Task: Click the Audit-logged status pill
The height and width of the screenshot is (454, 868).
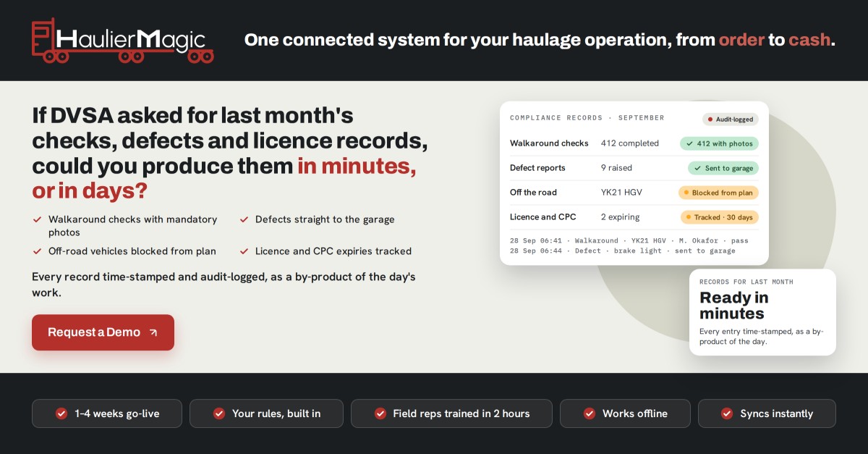Action: [731, 119]
